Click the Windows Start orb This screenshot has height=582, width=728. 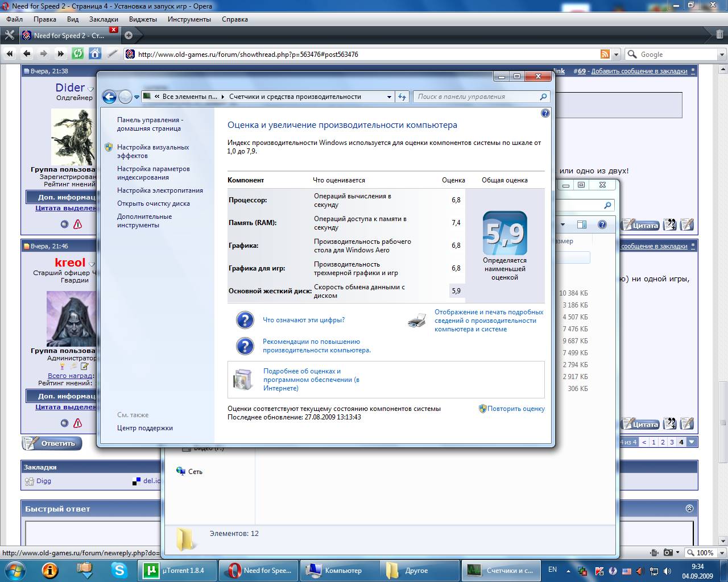15,570
